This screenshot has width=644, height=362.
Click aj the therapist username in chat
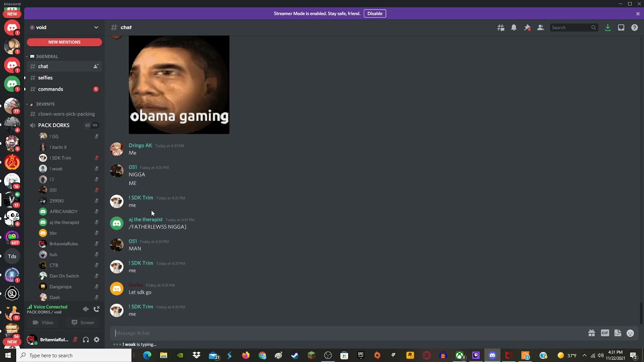coord(145,219)
